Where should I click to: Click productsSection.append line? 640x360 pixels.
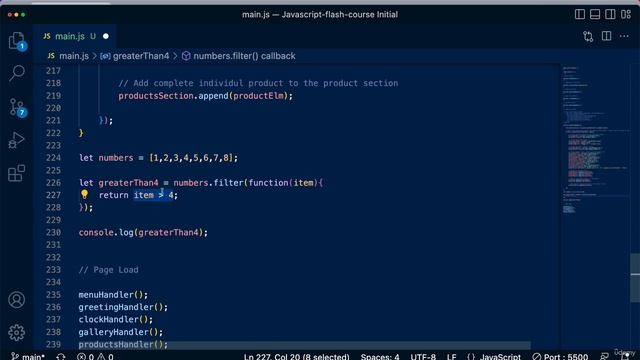[x=205, y=96]
